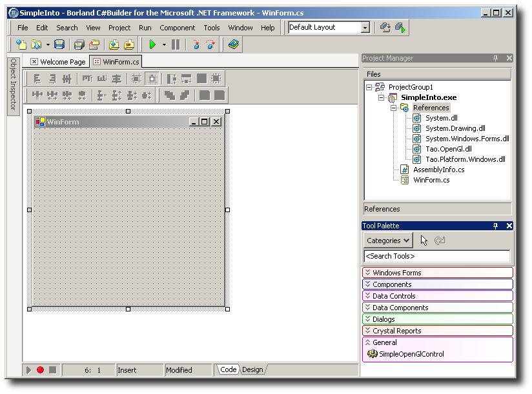Click Make Vertical Spacing Equal icon
Image resolution: width=532 pixels, height=394 pixels.
[101, 95]
